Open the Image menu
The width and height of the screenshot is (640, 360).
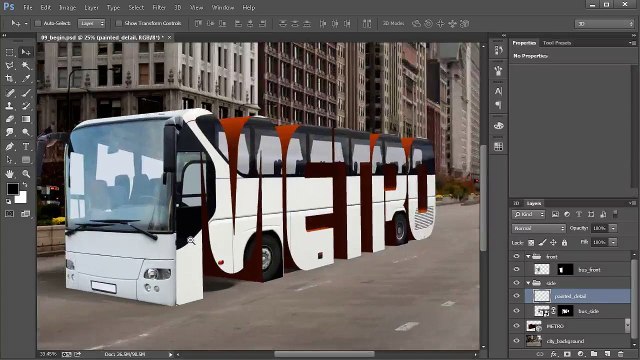(67, 7)
